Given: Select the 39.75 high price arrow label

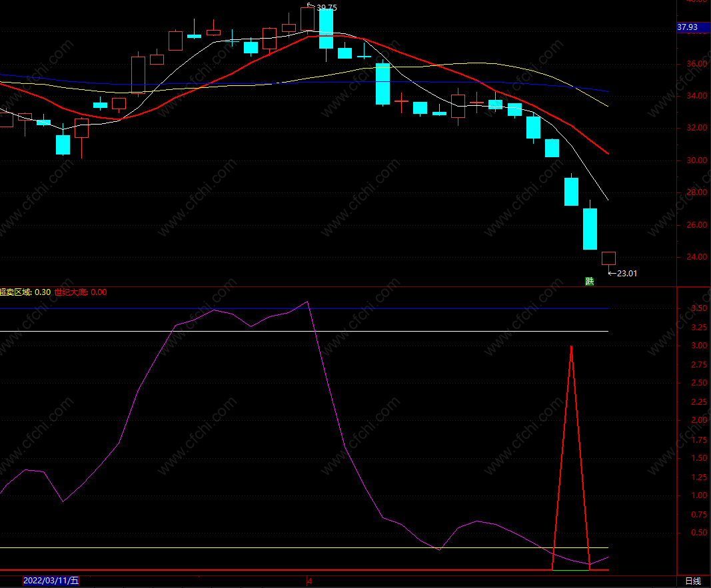Looking at the screenshot, I should [323, 7].
